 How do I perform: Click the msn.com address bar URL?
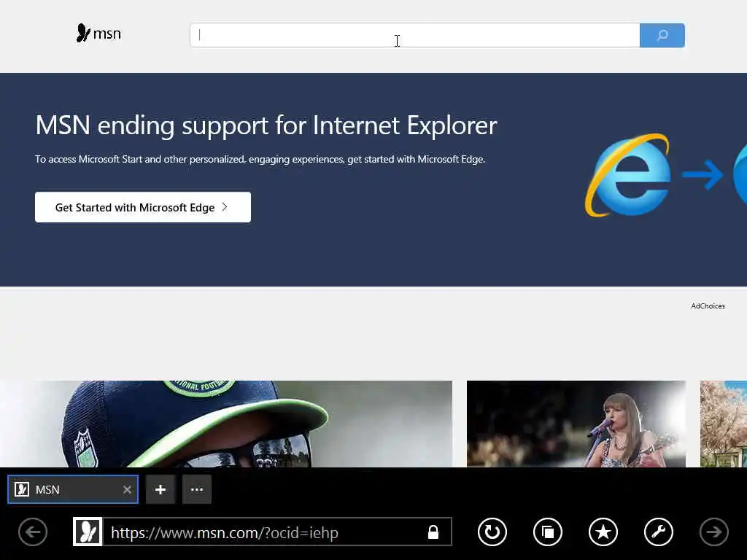pos(225,532)
